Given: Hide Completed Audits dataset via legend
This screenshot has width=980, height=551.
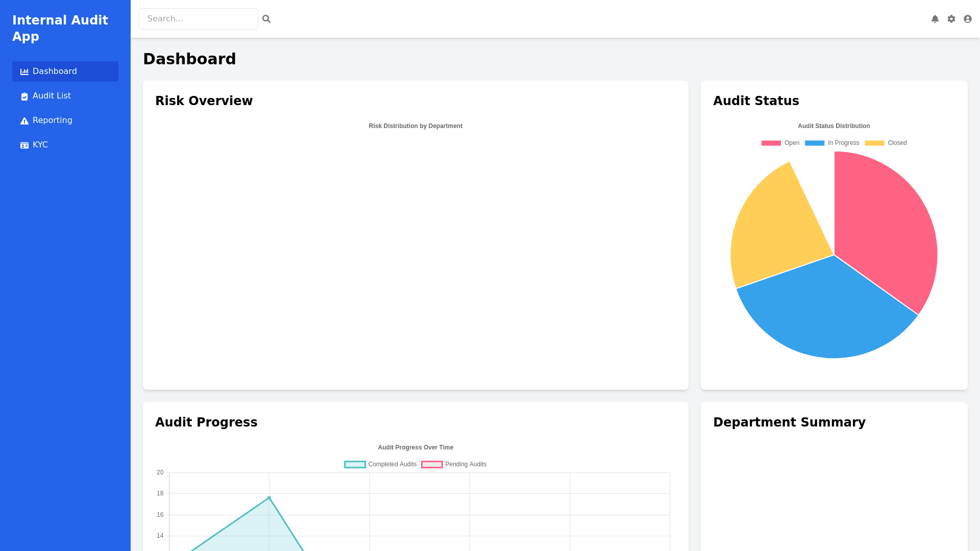Looking at the screenshot, I should click(380, 464).
